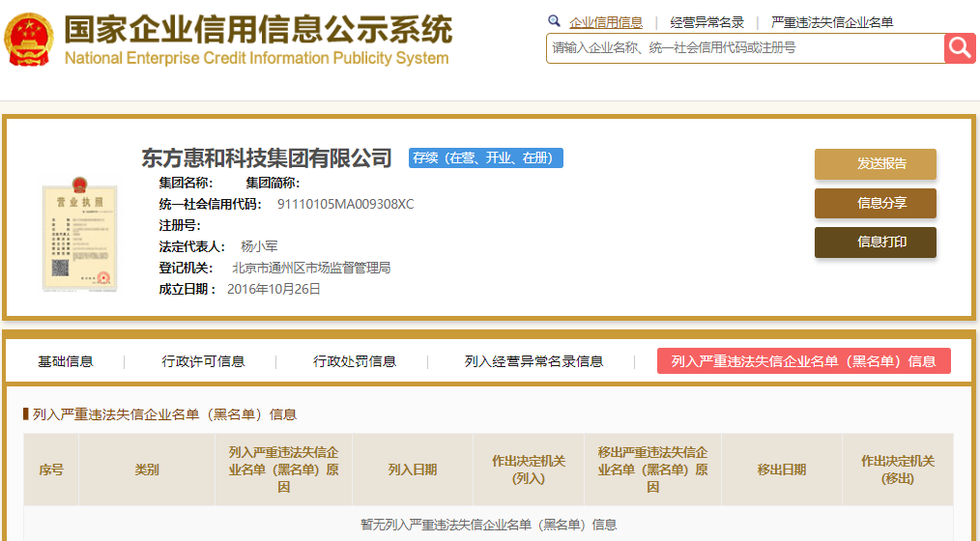Switch to the 列入经营异常名录信息 tab
Viewport: 980px width, 541px height.
(x=533, y=361)
